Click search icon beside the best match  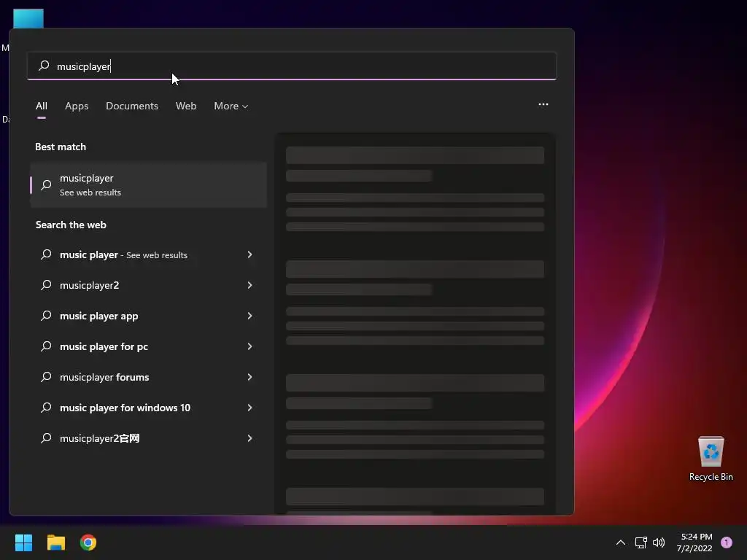[x=46, y=184]
